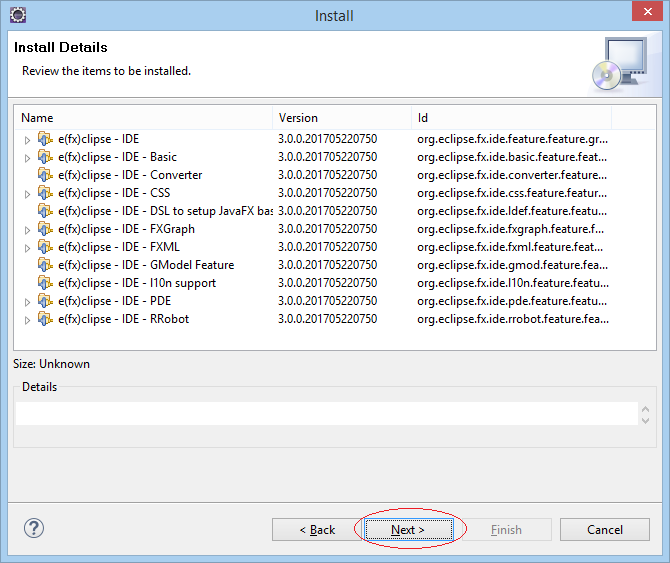
Task: Click 'org.eclipse.fx.ide.l10n.feature.featu...' Id cell
Action: 513,283
